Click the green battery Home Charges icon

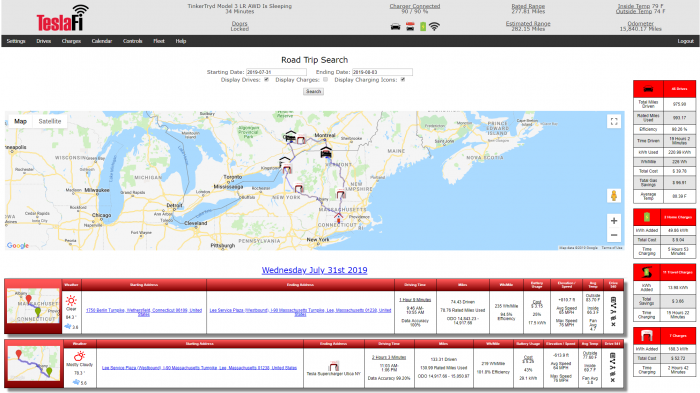pyautogui.click(x=647, y=217)
